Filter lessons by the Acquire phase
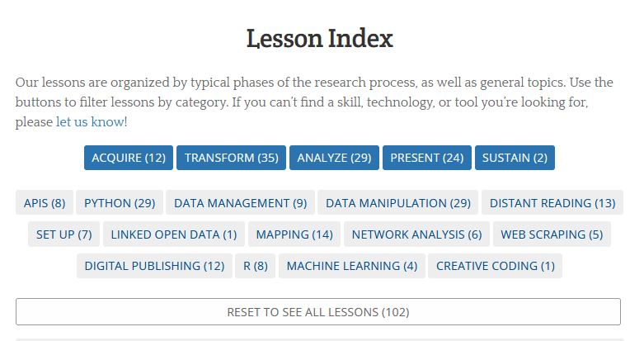This screenshot has height=341, width=644. click(129, 158)
